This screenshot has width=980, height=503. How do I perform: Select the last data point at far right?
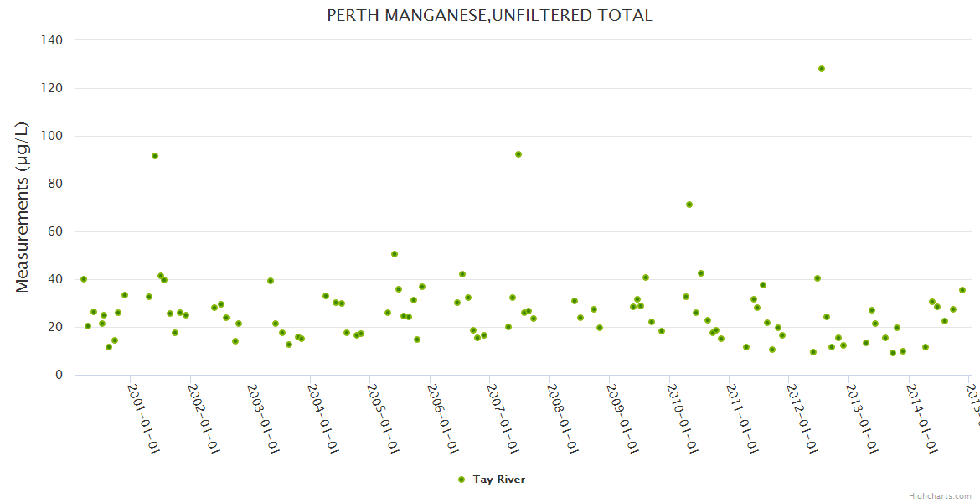(962, 290)
